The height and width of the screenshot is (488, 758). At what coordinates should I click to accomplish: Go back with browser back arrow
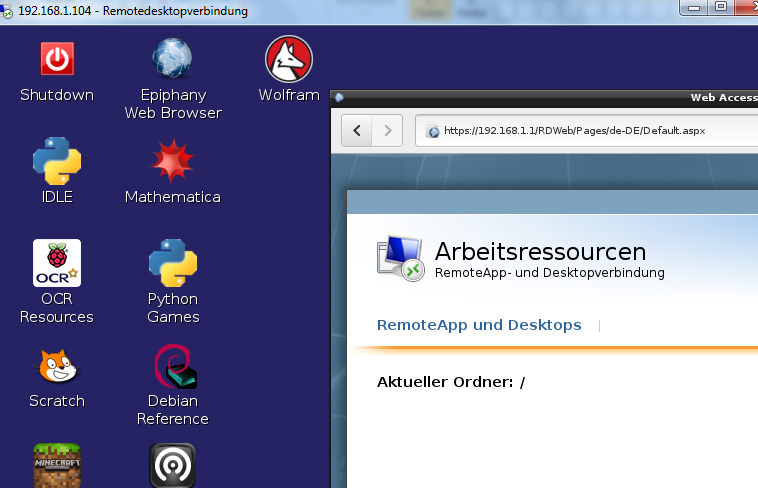point(357,131)
